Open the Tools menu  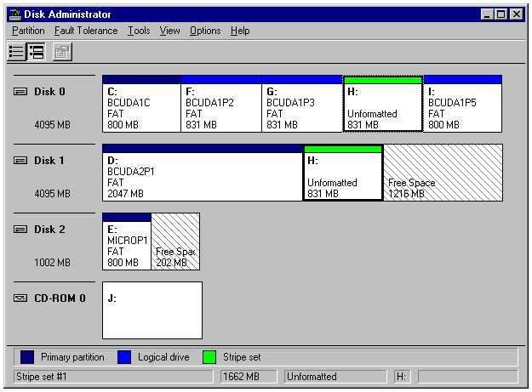[139, 31]
